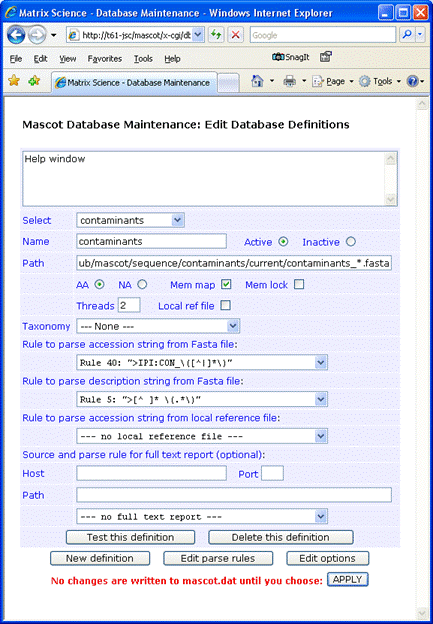The image size is (433, 624).
Task: Click the red Stop loading icon
Action: coord(235,35)
